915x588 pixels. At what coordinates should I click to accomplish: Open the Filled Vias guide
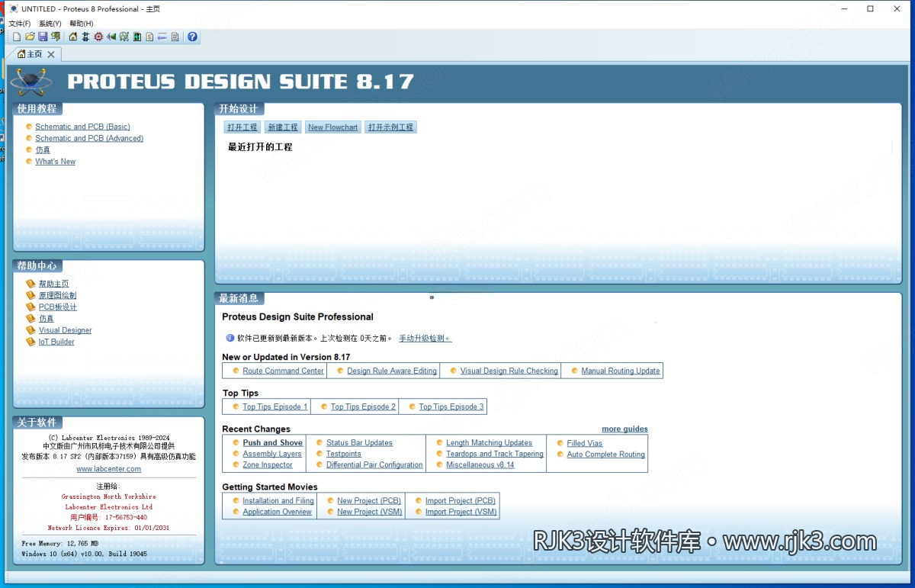point(584,443)
